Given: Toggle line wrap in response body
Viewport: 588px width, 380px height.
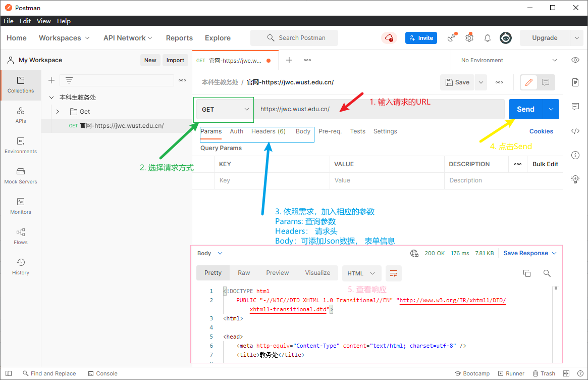Looking at the screenshot, I should (393, 273).
